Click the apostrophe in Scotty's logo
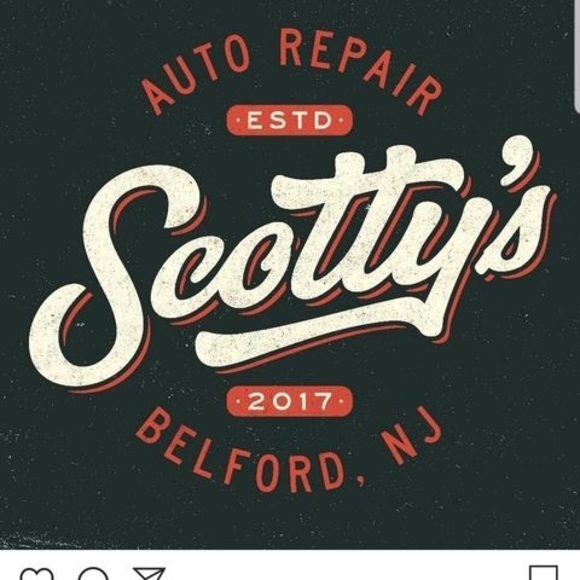 [516, 157]
